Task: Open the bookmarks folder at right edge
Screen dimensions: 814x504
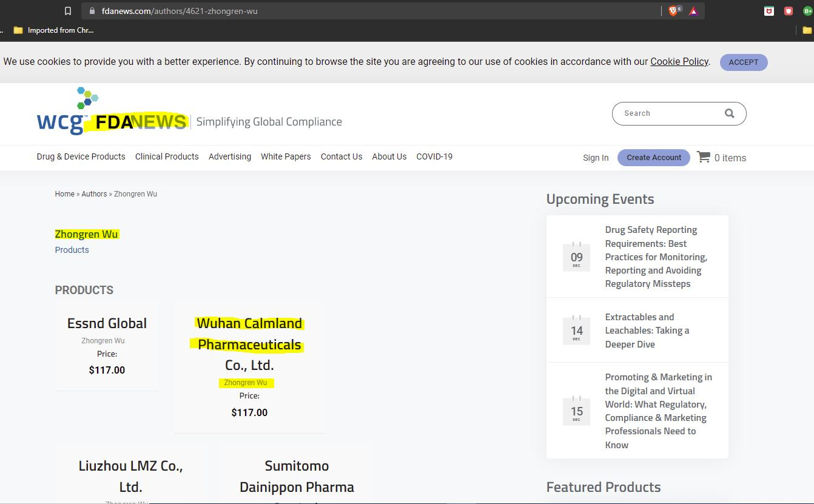Action: point(807,30)
